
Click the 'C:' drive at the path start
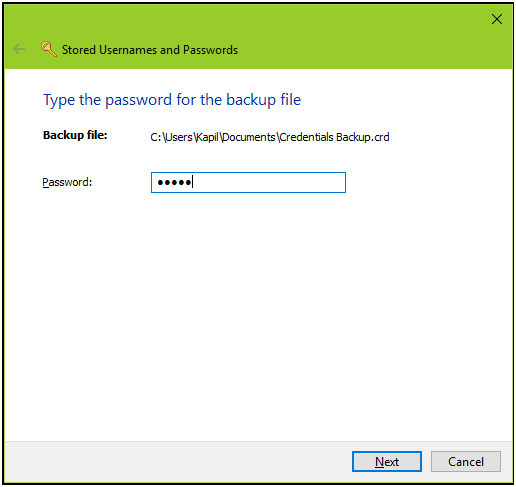156,137
